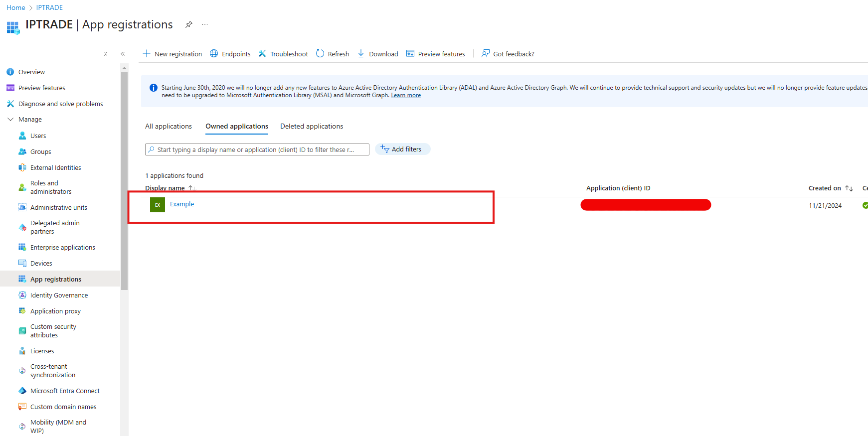
Task: Sort by the Display name column
Action: pos(170,188)
